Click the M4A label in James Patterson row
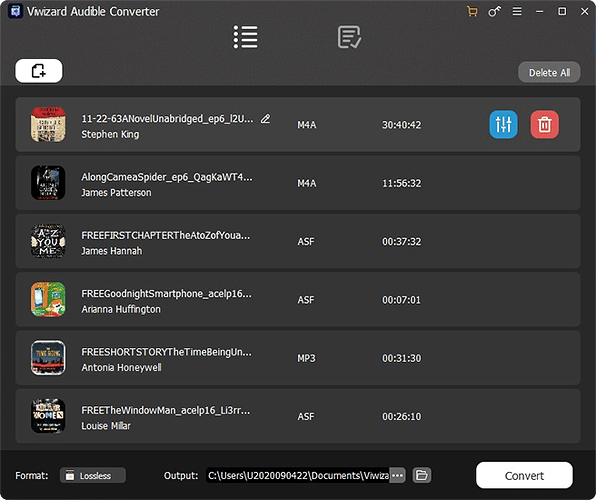Image resolution: width=596 pixels, height=500 pixels. pyautogui.click(x=306, y=183)
